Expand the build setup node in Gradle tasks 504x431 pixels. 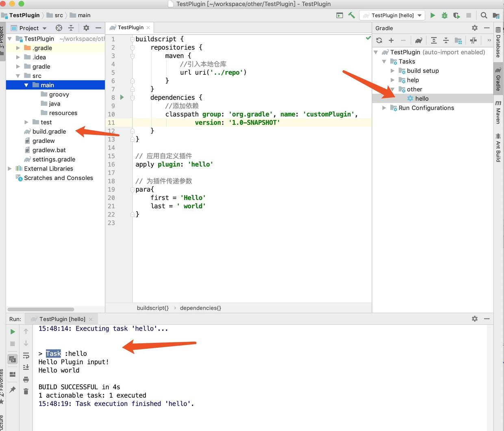[393, 71]
